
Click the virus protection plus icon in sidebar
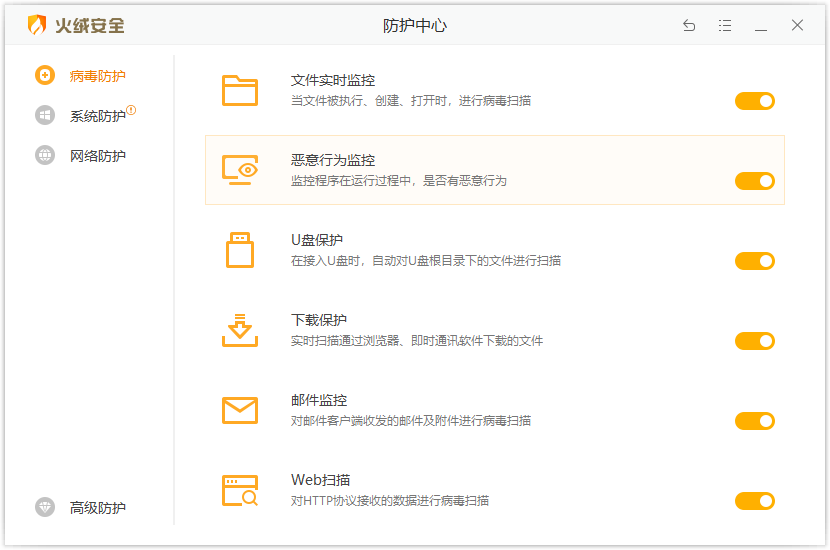click(45, 75)
